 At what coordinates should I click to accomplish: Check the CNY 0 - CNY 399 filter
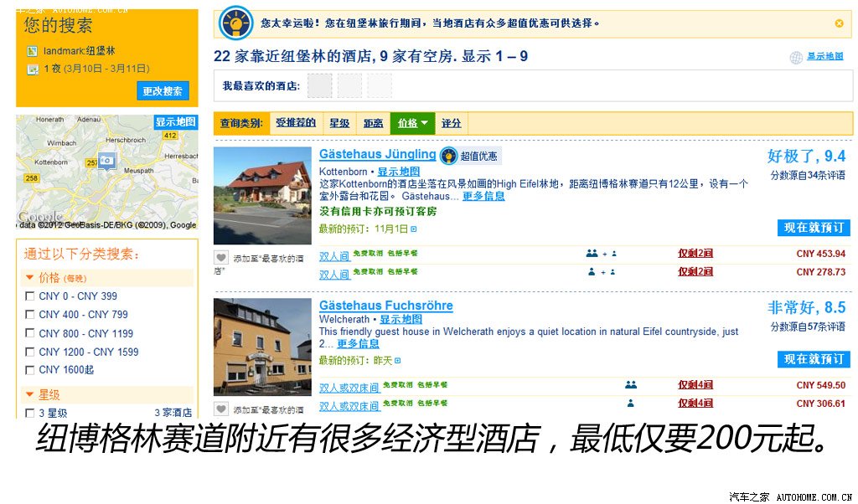tap(30, 296)
